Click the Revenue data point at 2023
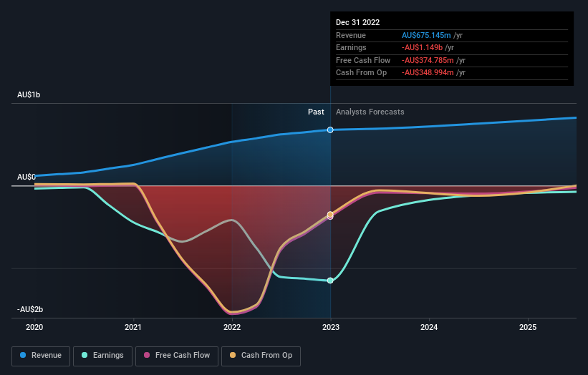This screenshot has height=375, width=588. [x=330, y=130]
